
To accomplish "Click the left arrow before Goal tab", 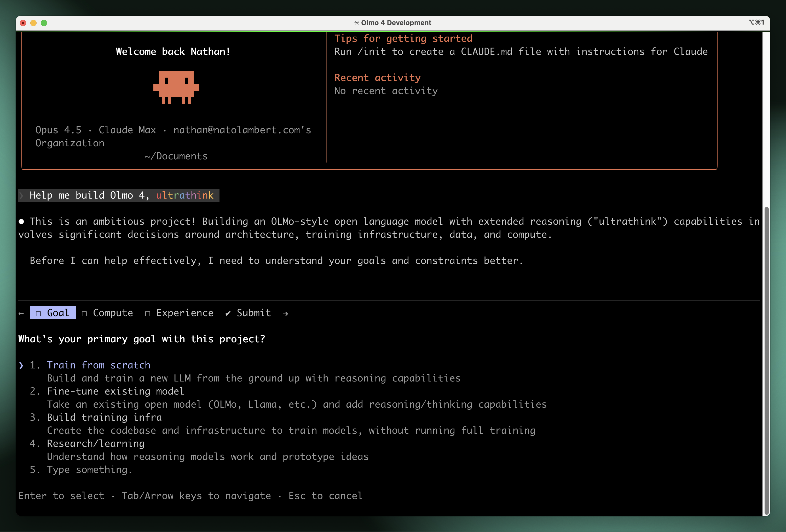I will tap(21, 314).
